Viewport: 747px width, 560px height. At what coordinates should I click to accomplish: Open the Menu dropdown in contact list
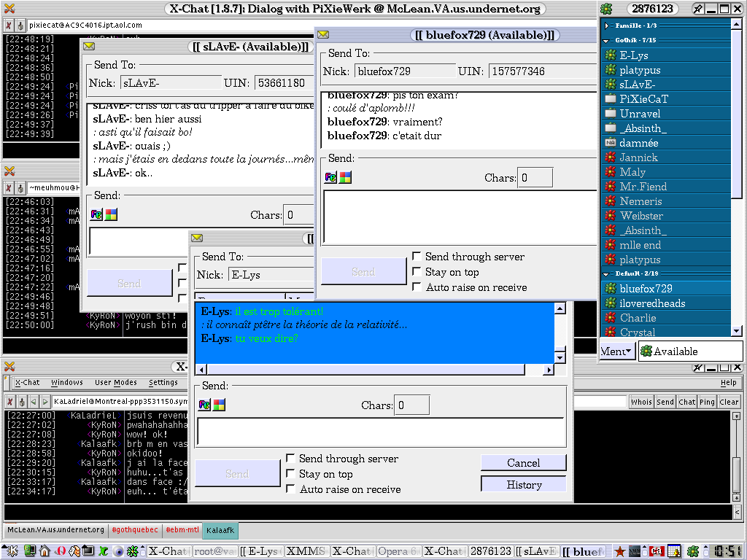(x=616, y=351)
